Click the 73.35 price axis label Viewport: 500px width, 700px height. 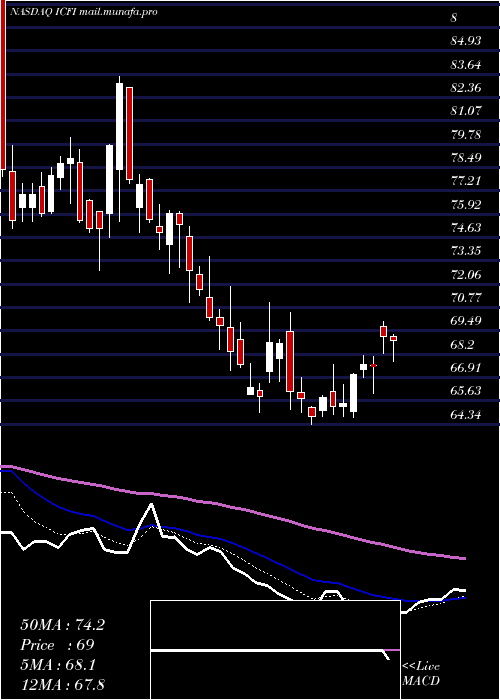click(x=466, y=251)
